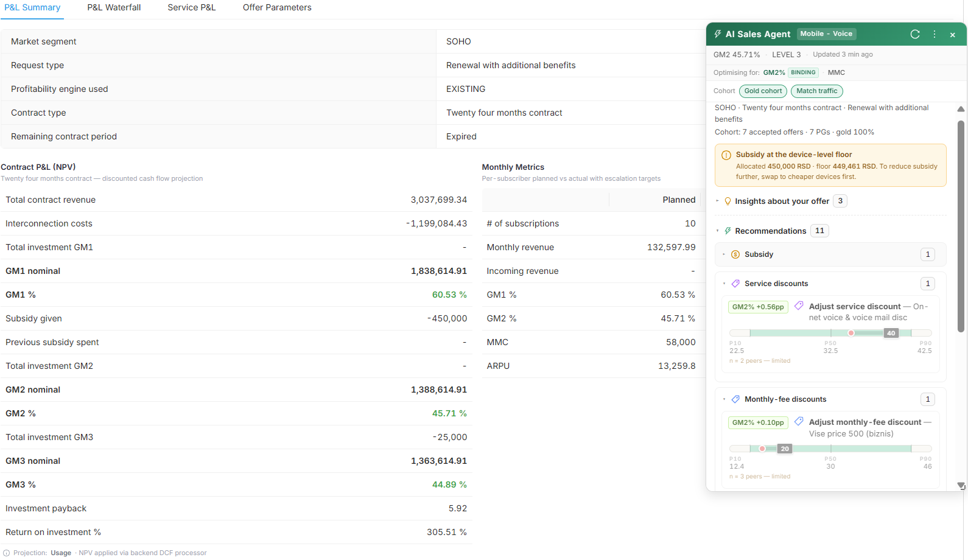Click ARPU value 13,259.8
The image size is (968, 560).
pyautogui.click(x=676, y=366)
